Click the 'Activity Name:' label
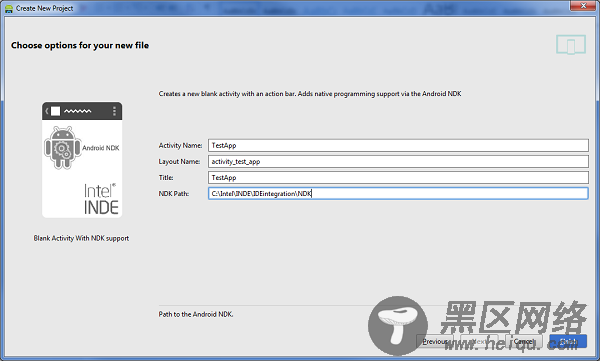Viewport: 600px width, 361px height. pos(180,145)
